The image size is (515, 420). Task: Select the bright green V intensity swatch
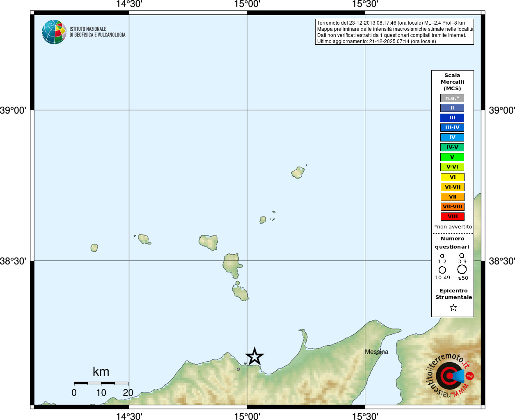tap(452, 157)
